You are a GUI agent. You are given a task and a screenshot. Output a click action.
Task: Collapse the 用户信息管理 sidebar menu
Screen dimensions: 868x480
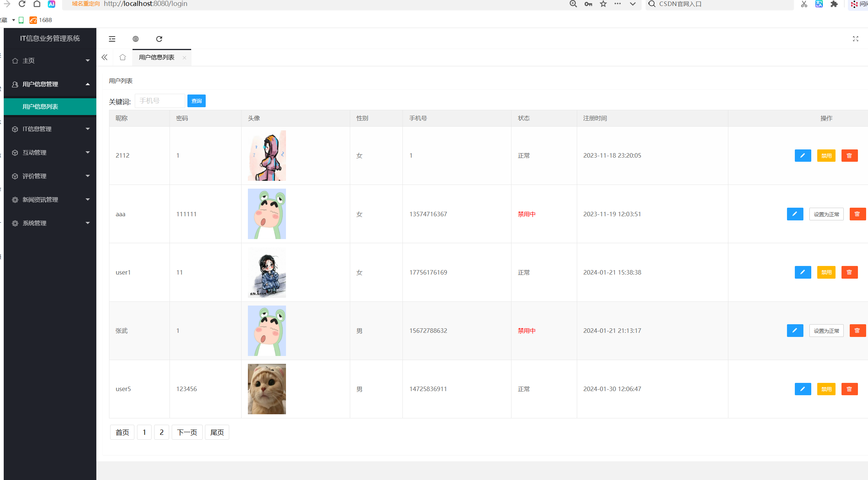coord(50,84)
